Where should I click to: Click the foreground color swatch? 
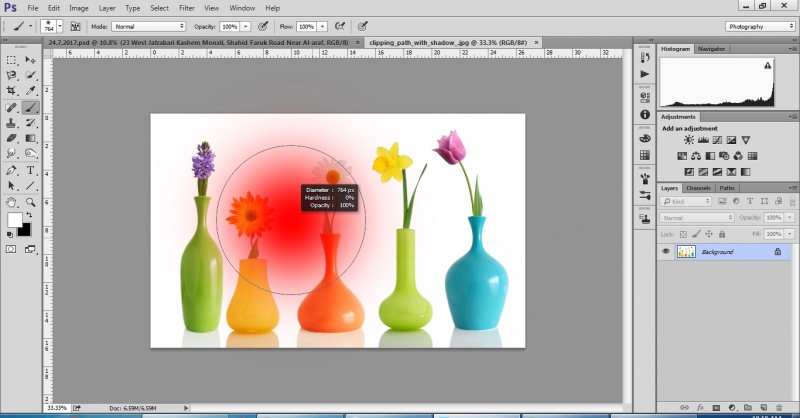[15, 219]
